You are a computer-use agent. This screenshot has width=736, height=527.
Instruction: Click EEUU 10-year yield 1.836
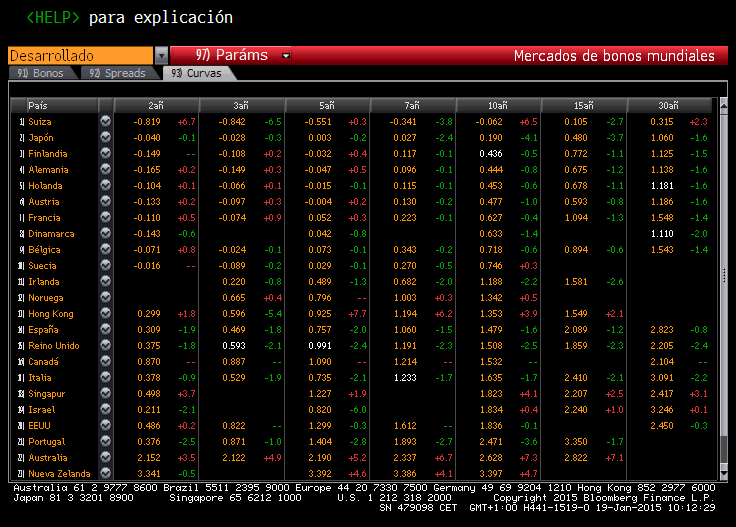click(491, 426)
